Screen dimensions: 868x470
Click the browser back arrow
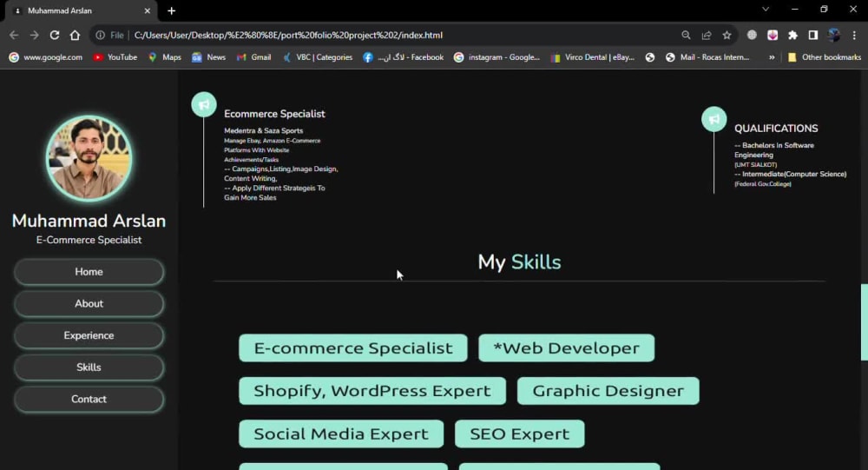point(14,35)
